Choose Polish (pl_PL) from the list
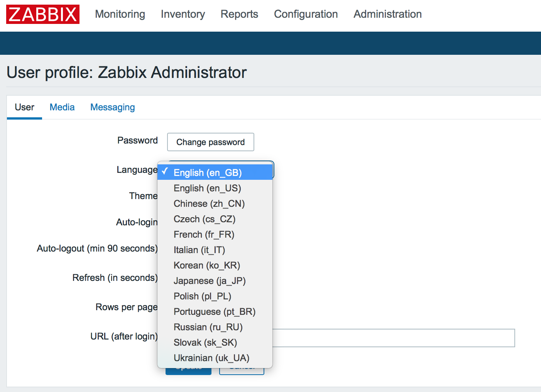This screenshot has height=392, width=541. (x=215, y=296)
